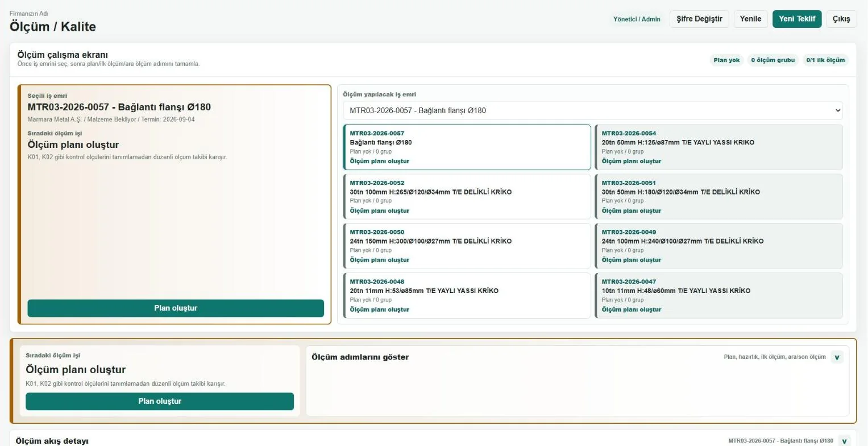The height and width of the screenshot is (446, 868).
Task: Click the Yönetici / Admin role badge
Action: (637, 19)
